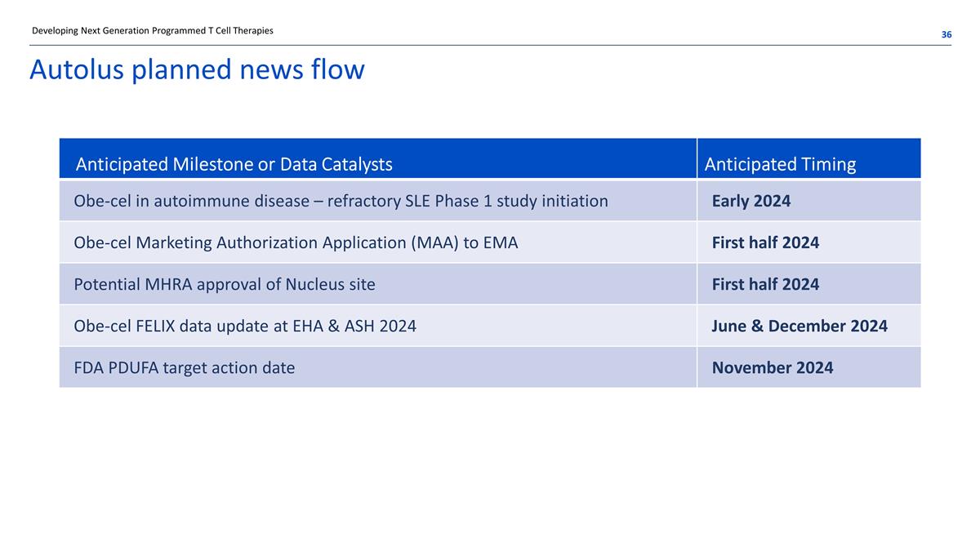
Task: Click the 'November 2024' timing cell
Action: click(x=773, y=368)
